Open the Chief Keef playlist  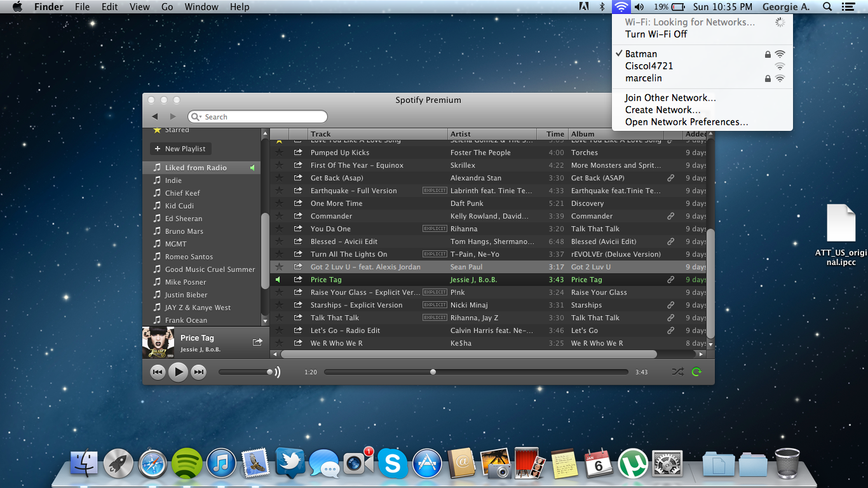(x=201, y=193)
